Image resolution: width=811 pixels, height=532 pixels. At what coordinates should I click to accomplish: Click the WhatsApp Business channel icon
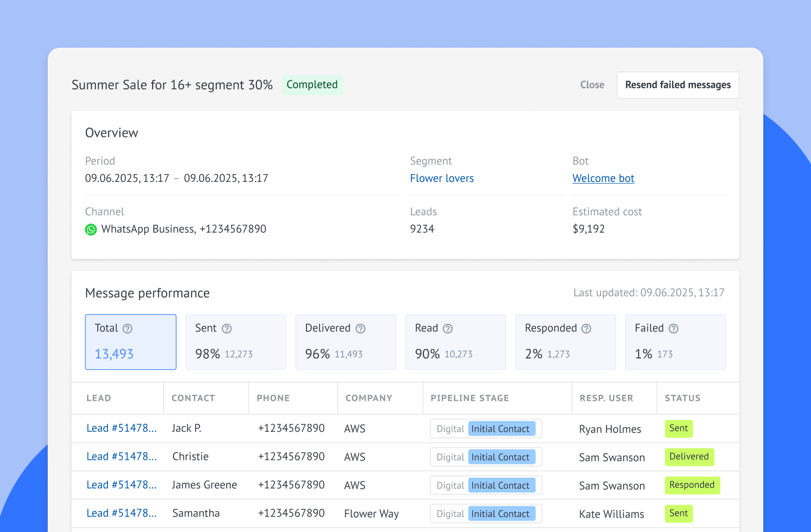91,230
